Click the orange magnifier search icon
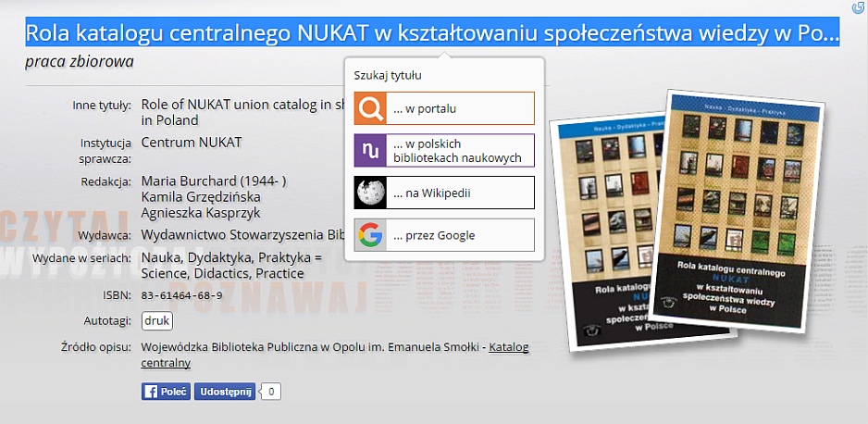 point(370,108)
